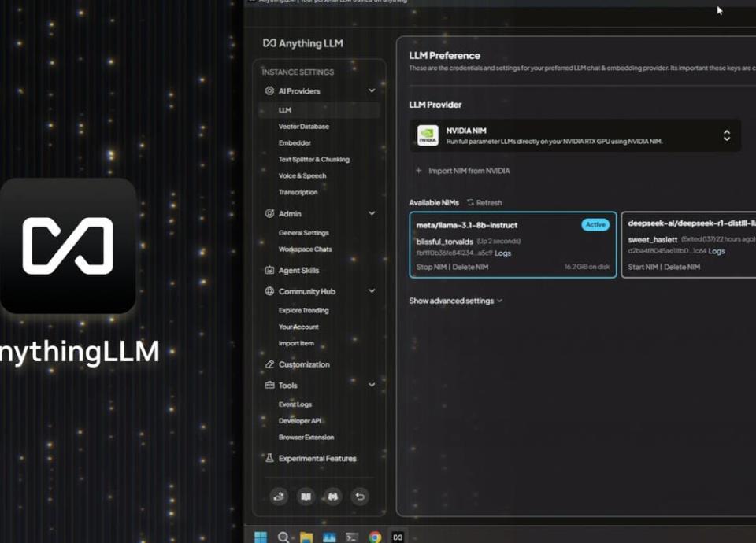Open Browser Extension settings

point(306,437)
